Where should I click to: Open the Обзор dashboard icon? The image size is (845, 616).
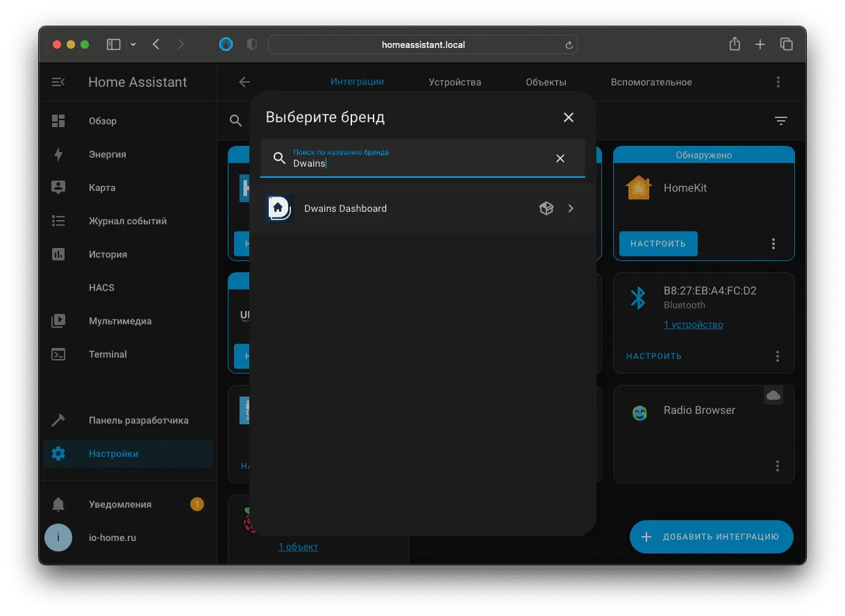click(58, 121)
